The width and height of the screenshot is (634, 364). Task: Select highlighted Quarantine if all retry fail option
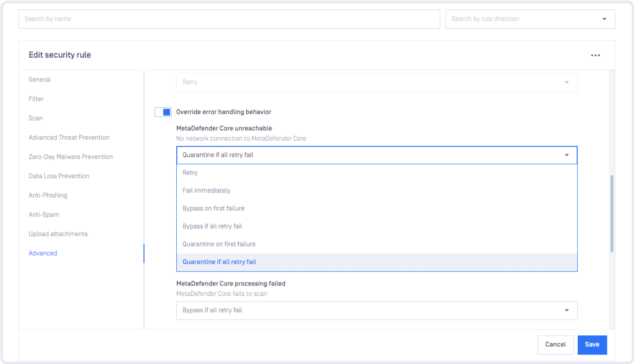pos(377,262)
